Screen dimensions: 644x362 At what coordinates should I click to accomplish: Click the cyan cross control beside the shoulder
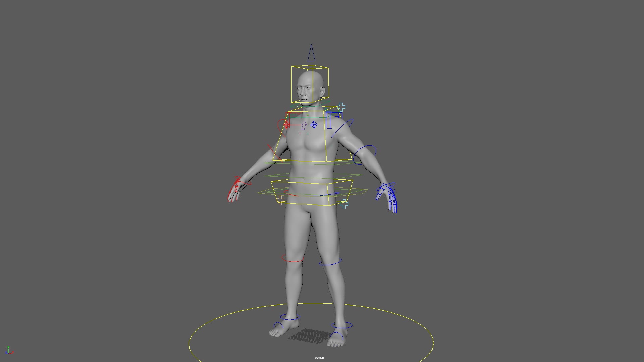coord(341,107)
